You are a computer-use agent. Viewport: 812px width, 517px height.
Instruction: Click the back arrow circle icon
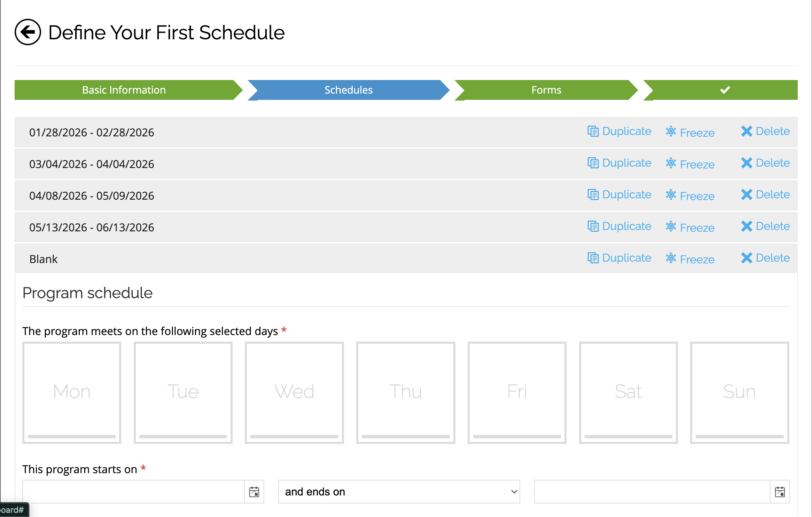pyautogui.click(x=28, y=32)
